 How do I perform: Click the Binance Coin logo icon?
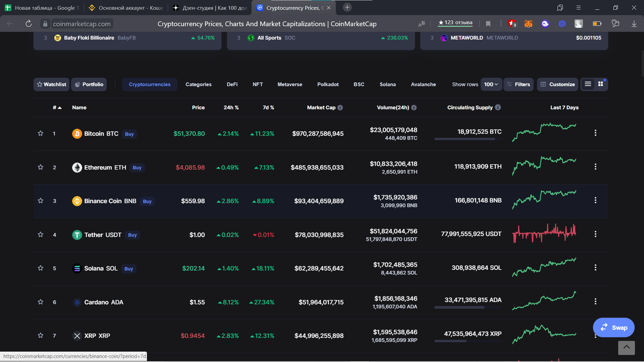click(77, 201)
